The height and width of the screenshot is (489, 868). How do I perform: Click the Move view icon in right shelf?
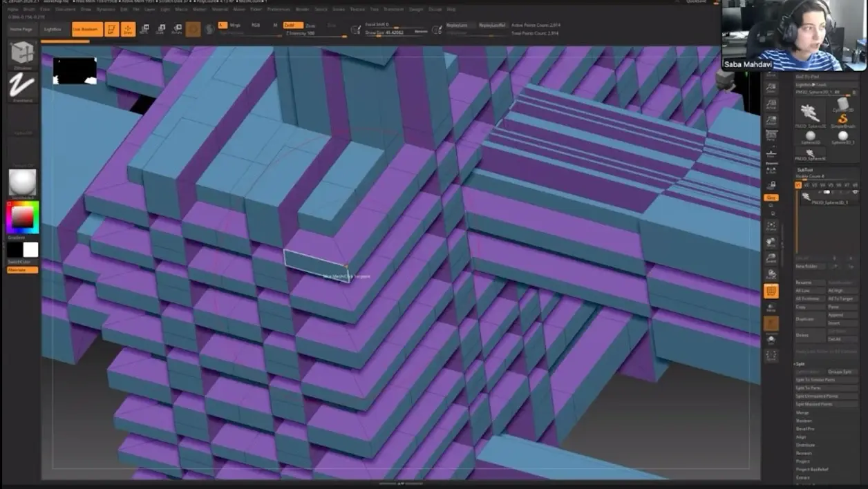pyautogui.click(x=771, y=242)
